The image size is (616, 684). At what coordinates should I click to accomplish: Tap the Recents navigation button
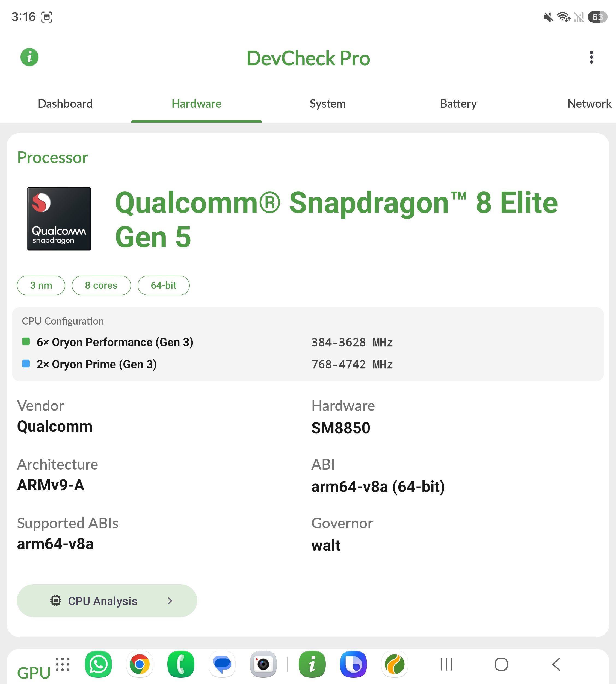[x=446, y=664]
